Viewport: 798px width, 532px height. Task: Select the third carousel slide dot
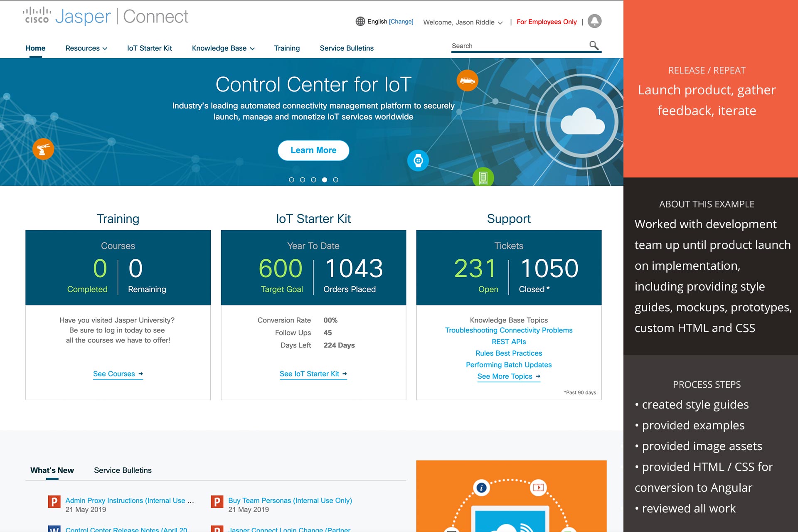(x=313, y=180)
